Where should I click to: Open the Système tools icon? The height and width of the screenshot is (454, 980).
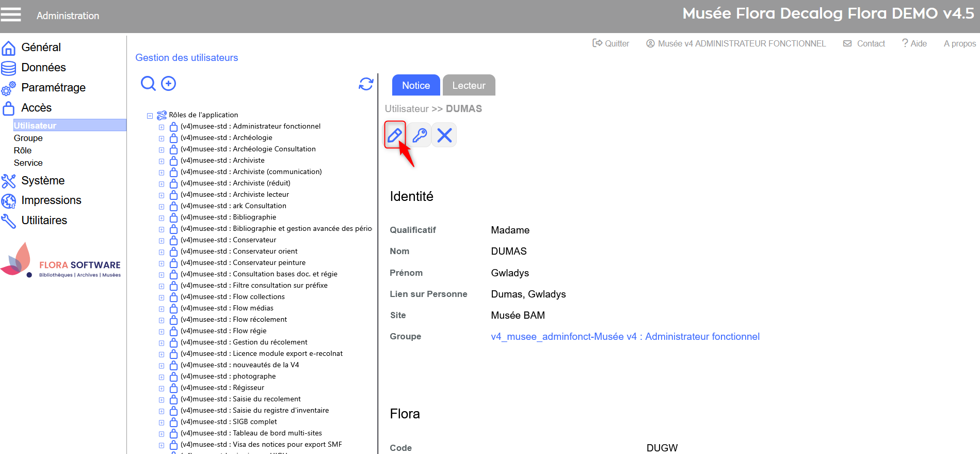(9, 181)
